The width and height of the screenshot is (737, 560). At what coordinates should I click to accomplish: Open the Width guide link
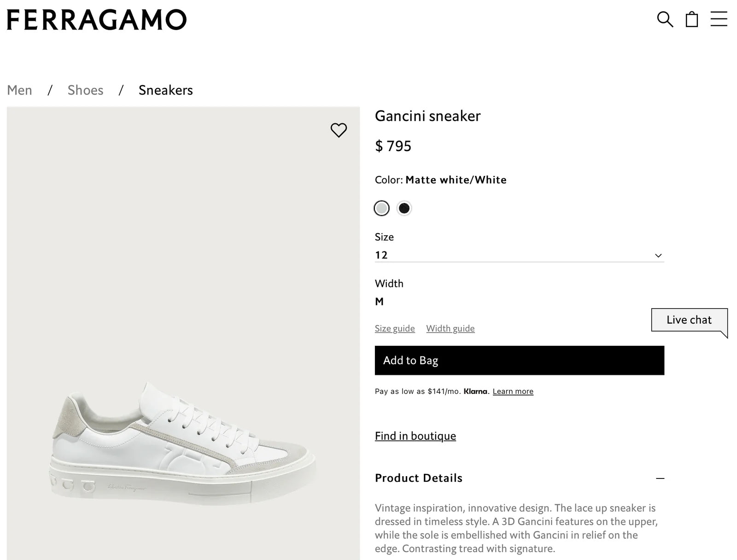point(450,328)
